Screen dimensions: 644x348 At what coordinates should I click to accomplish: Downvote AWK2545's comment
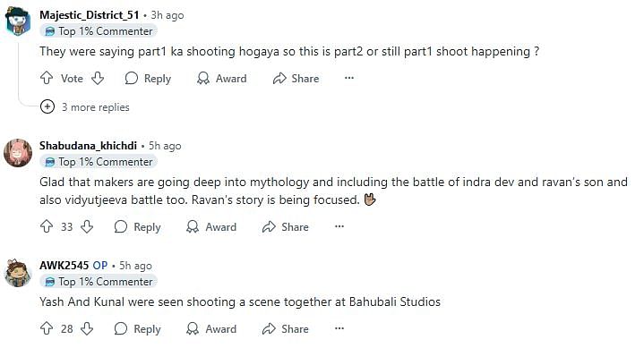click(x=87, y=328)
